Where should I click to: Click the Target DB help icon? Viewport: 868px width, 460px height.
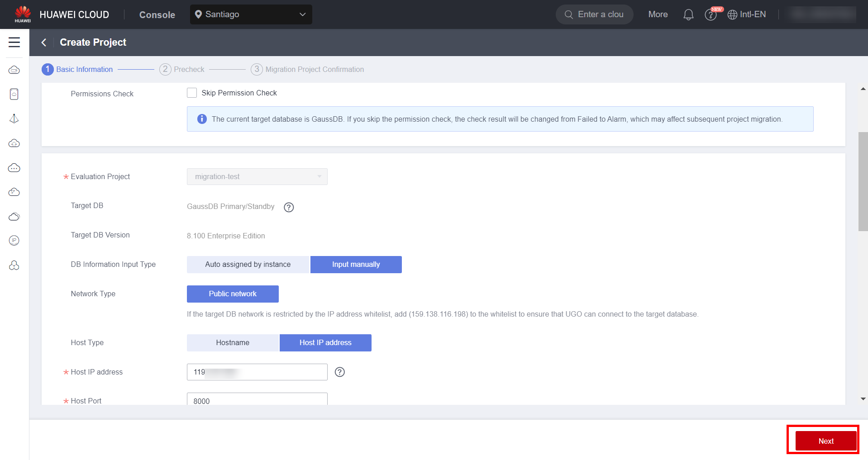[x=289, y=207]
